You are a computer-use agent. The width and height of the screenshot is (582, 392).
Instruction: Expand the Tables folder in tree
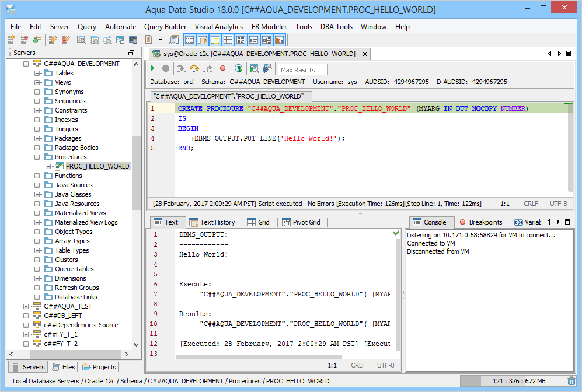[37, 73]
